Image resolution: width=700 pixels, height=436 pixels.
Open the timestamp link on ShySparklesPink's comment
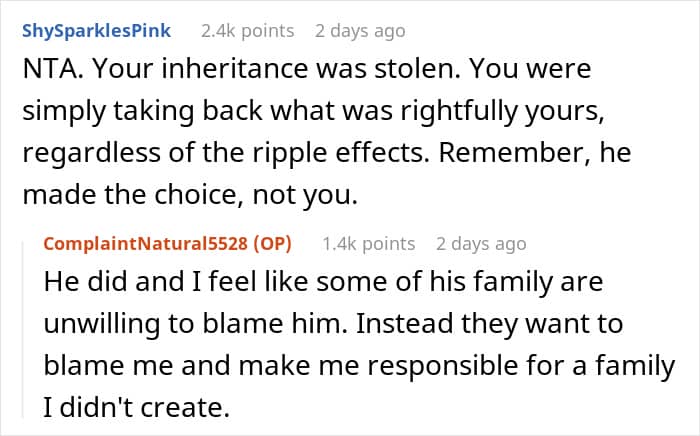[360, 31]
